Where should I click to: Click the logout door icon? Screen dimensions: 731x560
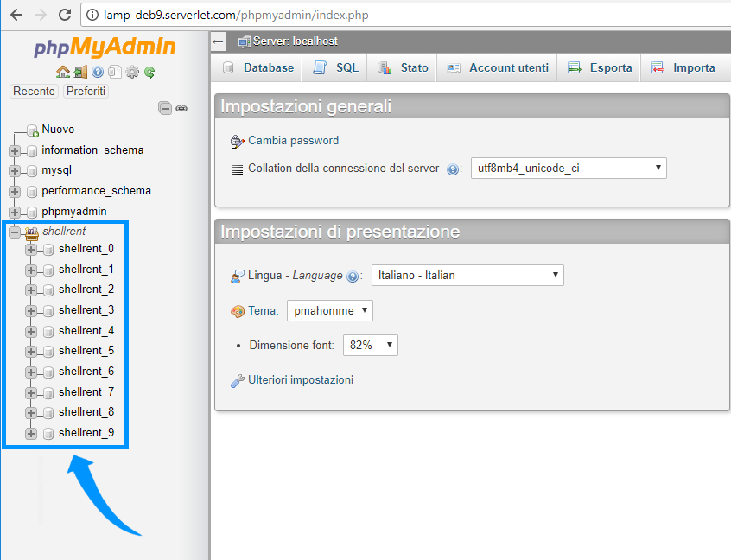80,73
